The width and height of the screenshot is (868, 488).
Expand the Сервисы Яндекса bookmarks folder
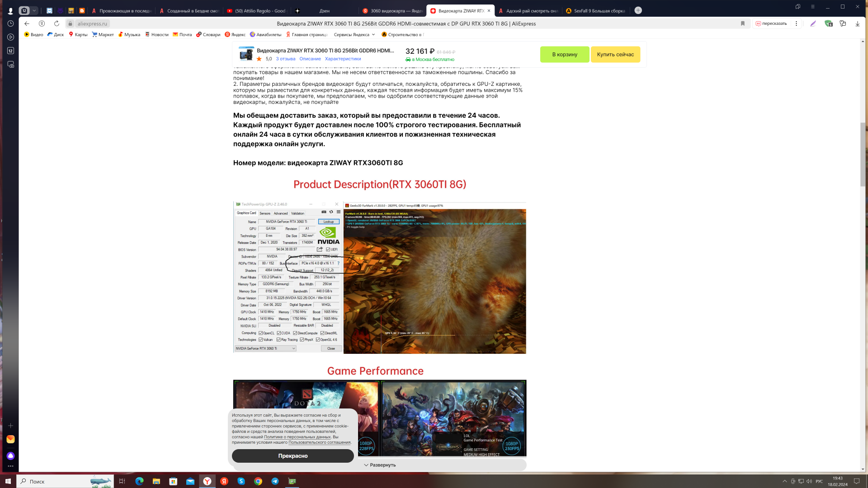tap(354, 34)
